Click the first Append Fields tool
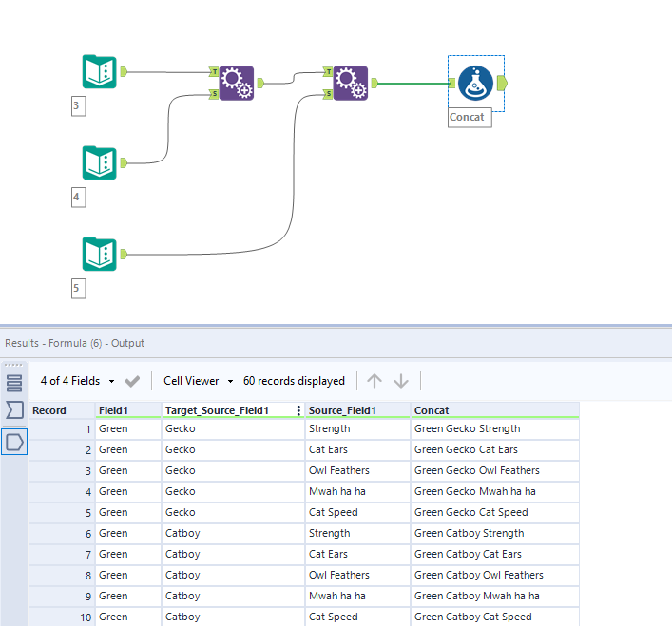This screenshot has height=626, width=672. (237, 83)
